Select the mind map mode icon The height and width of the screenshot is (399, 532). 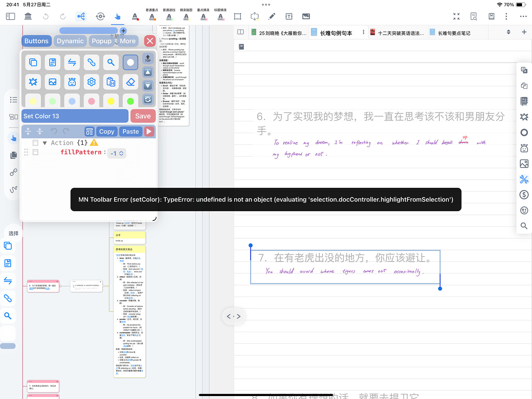tap(81, 16)
